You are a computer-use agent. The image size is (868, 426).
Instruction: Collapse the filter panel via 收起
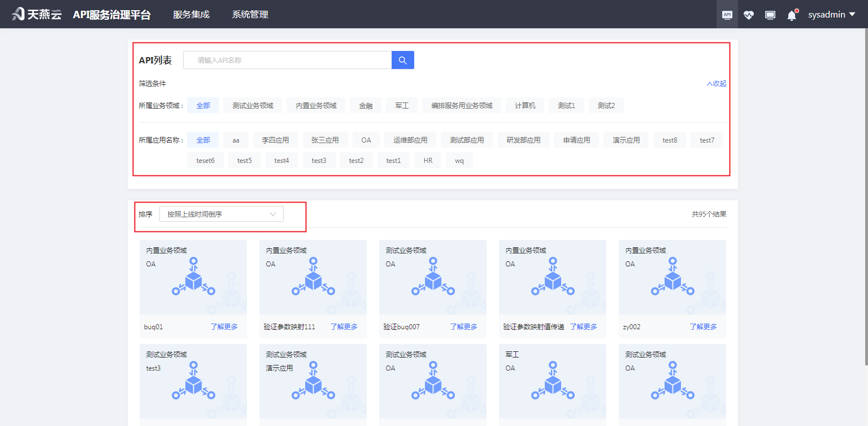click(715, 83)
